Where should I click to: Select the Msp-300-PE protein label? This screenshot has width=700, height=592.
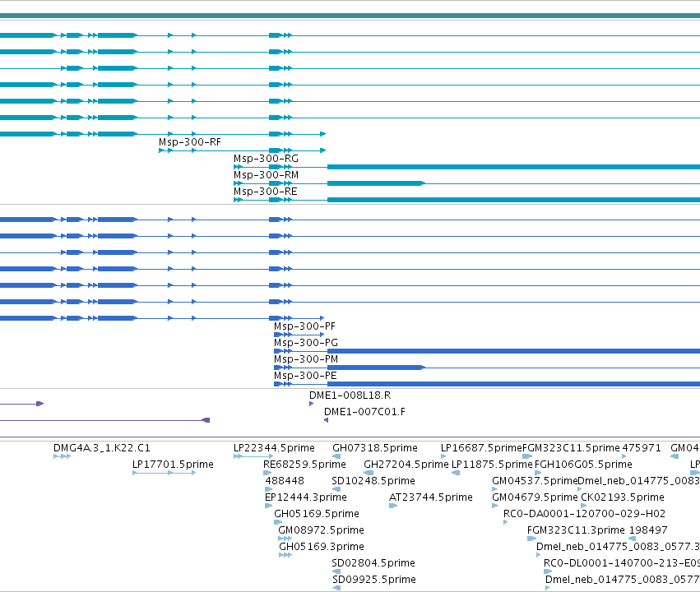(305, 376)
